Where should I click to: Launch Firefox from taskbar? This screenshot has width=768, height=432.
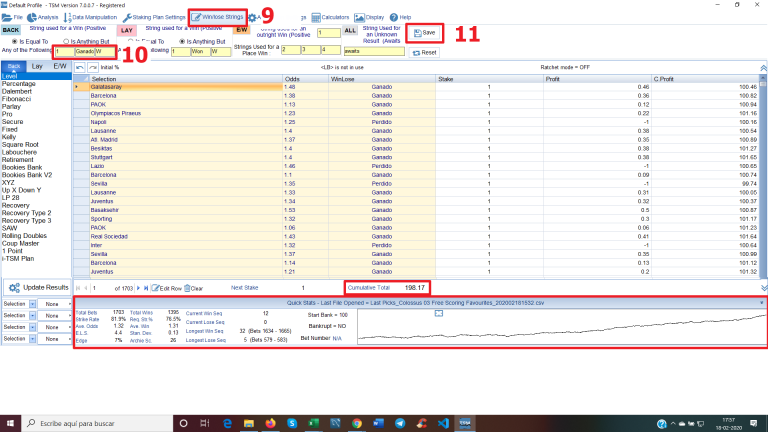tap(270, 423)
